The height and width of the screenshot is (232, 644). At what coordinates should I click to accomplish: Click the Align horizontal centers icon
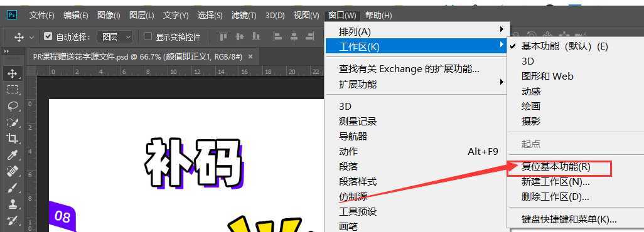coord(294,36)
